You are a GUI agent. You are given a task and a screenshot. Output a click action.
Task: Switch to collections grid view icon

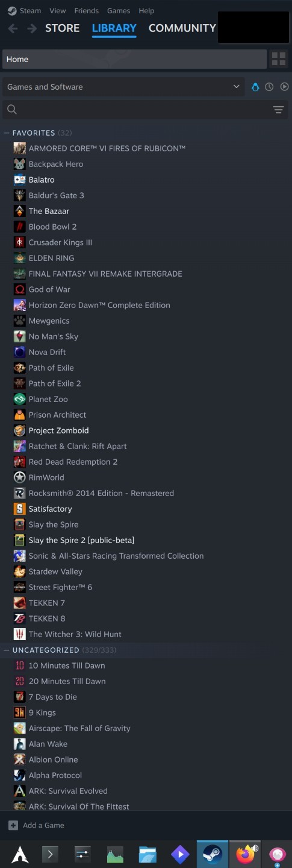tap(279, 59)
